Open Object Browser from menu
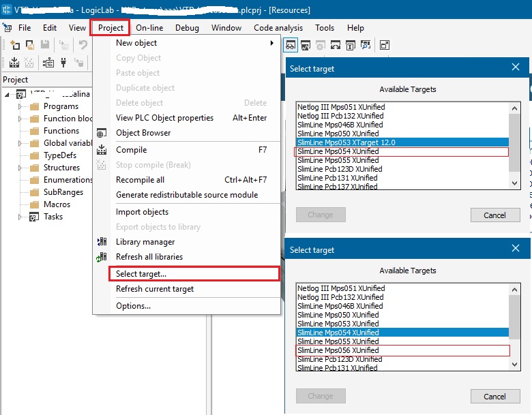Screen dimensions: 532x415 pos(187,133)
